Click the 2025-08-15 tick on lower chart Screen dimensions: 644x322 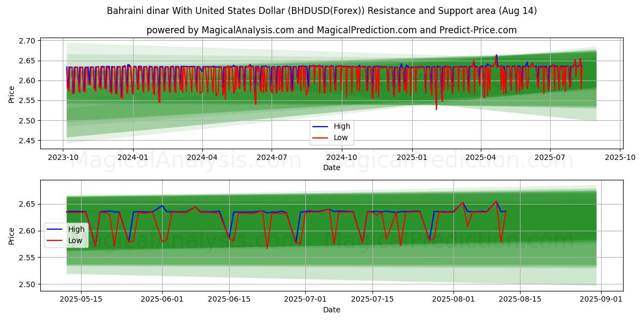[x=521, y=299]
